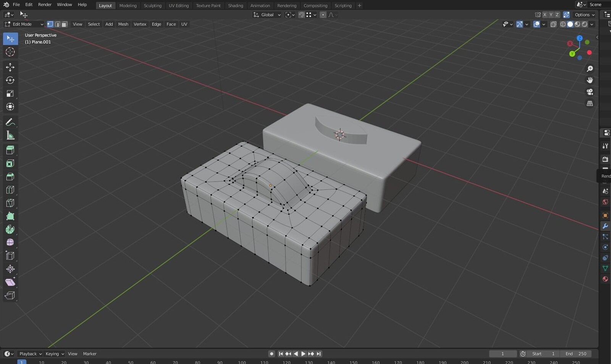The height and width of the screenshot is (364, 611).
Task: Toggle X-ray view
Action: [553, 24]
